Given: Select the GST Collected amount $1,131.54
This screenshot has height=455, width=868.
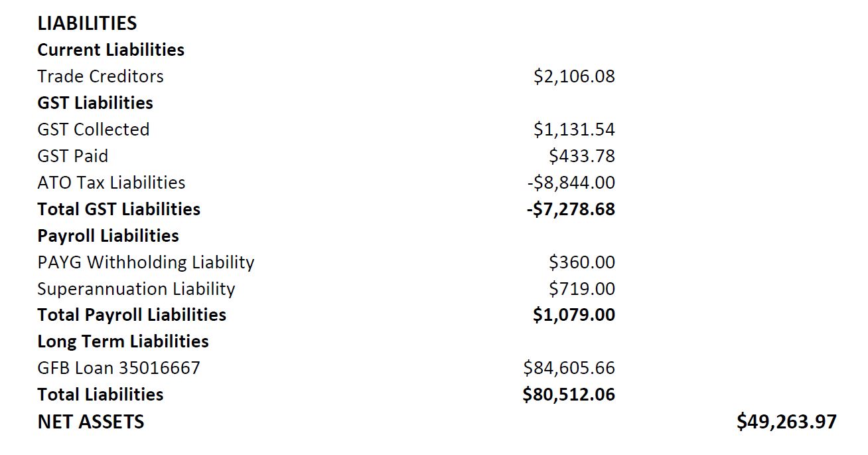Looking at the screenshot, I should (574, 130).
